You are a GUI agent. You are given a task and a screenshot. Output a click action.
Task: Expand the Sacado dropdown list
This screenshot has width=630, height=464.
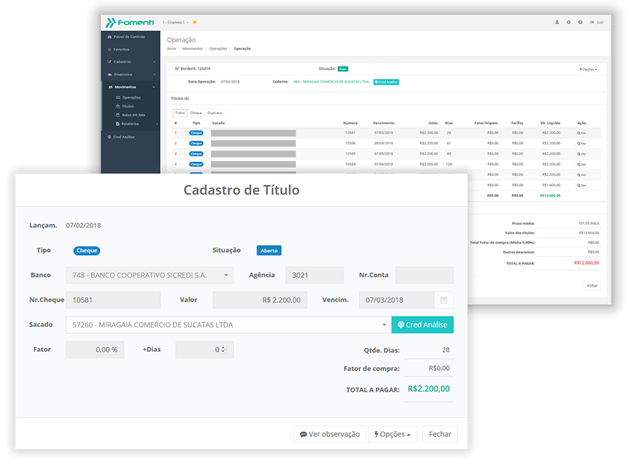click(x=383, y=325)
